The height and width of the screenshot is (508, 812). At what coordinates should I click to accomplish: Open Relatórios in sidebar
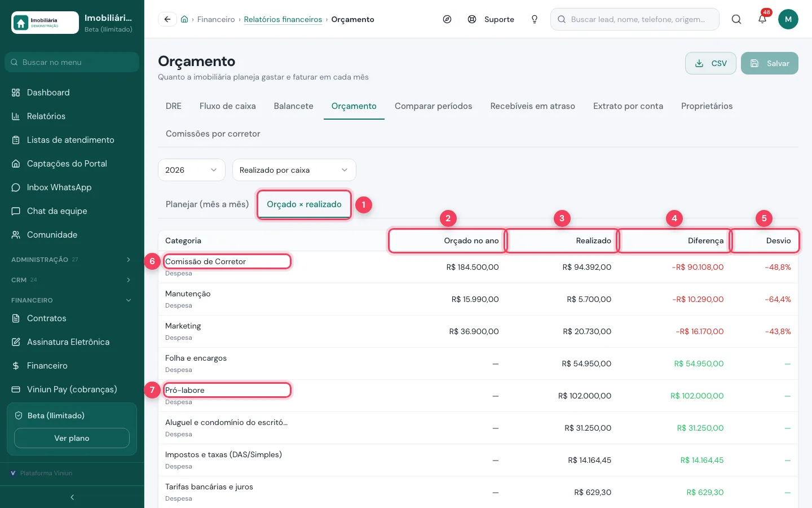72,116
